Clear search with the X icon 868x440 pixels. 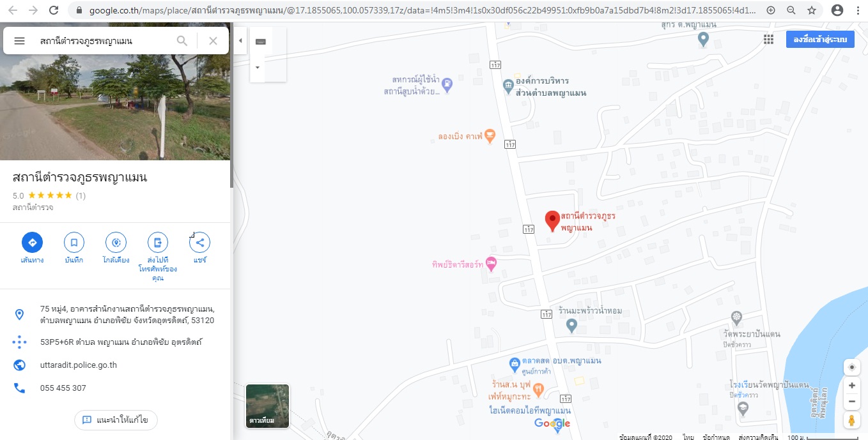[213, 41]
